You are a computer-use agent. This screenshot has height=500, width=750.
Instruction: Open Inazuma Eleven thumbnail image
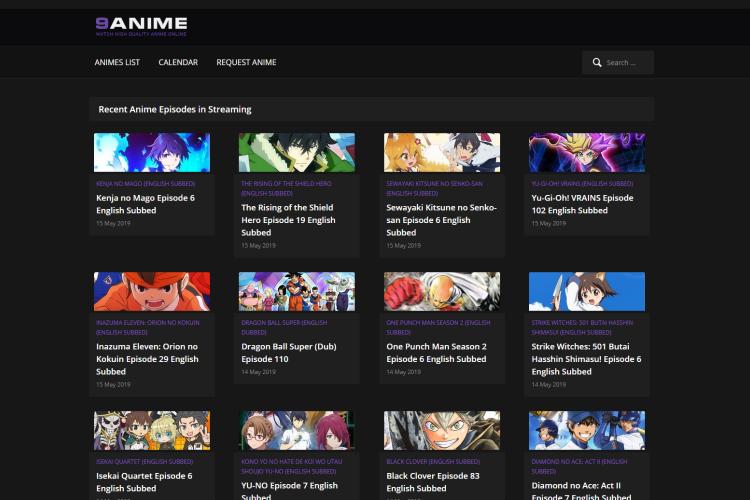(x=152, y=291)
